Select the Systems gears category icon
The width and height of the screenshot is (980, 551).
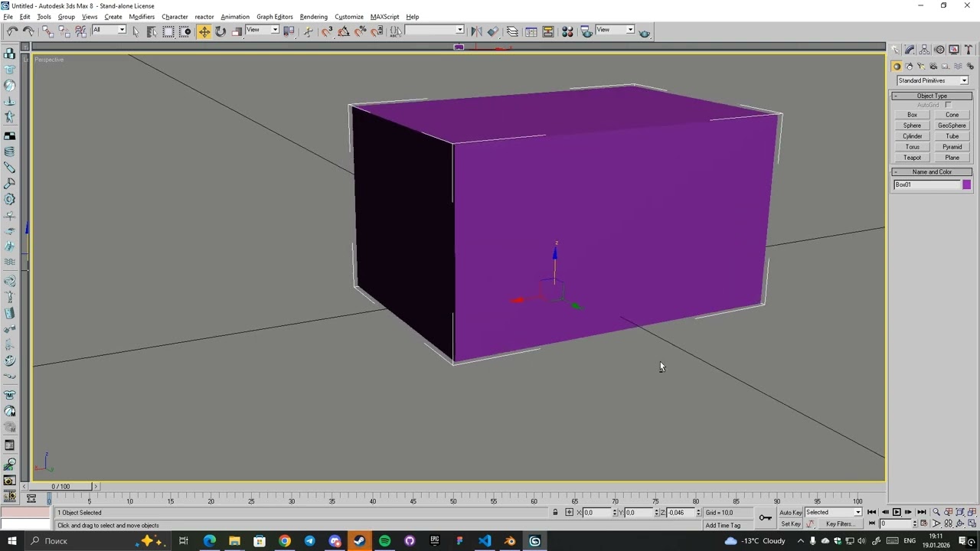pyautogui.click(x=970, y=67)
